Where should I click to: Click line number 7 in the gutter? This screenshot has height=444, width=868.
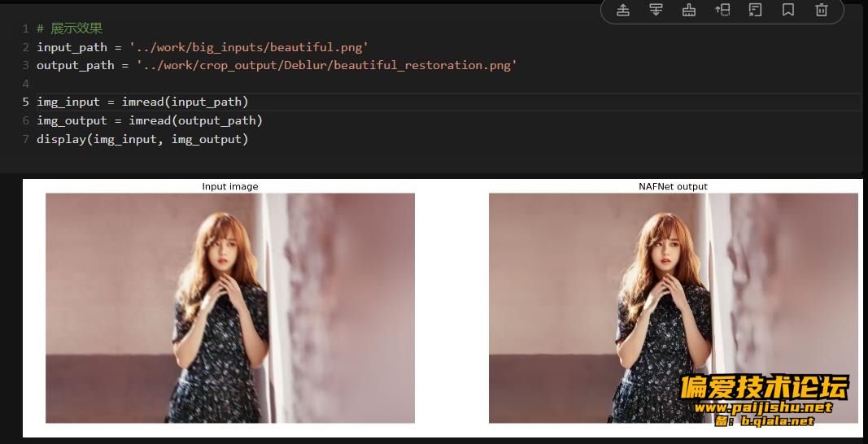point(25,139)
